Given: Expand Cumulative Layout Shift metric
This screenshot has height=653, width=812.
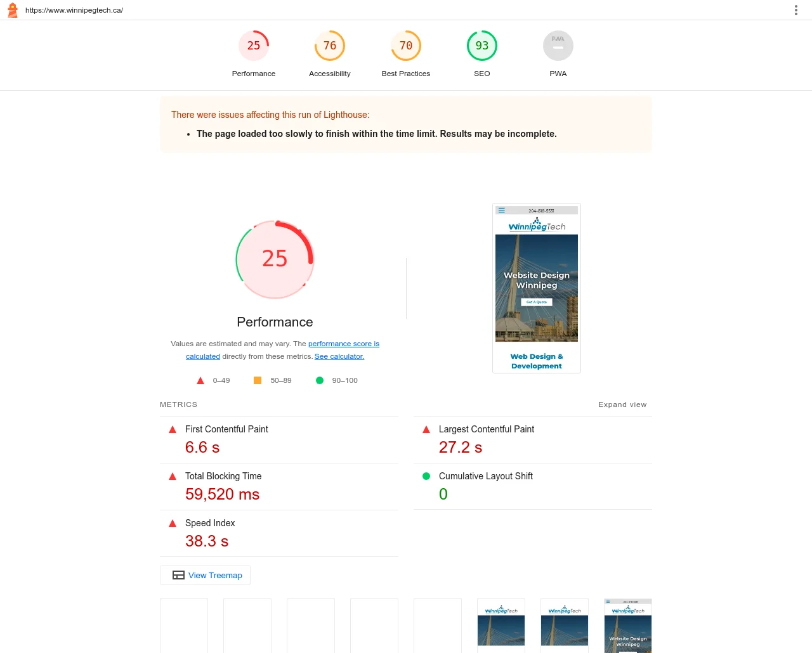Looking at the screenshot, I should [x=485, y=476].
